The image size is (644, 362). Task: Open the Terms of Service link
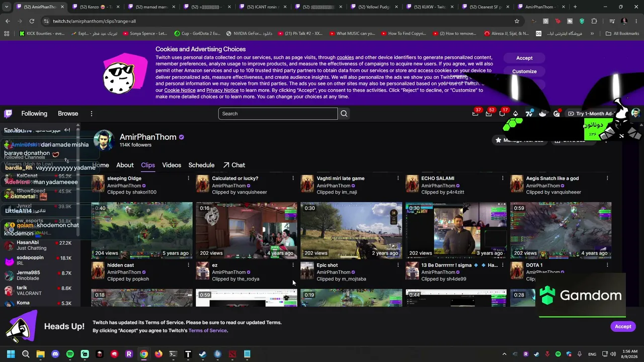click(x=208, y=330)
